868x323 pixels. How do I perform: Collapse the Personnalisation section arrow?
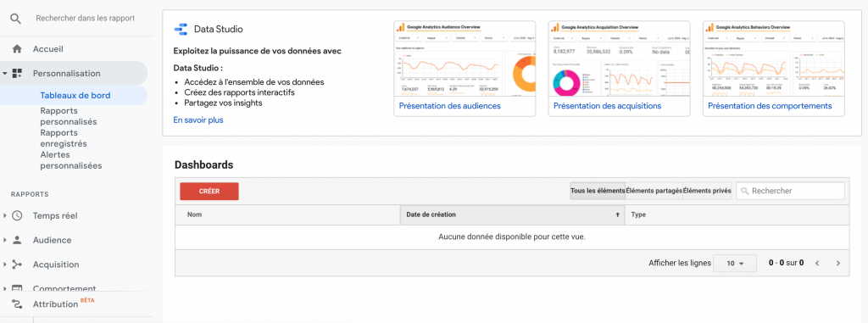point(5,73)
